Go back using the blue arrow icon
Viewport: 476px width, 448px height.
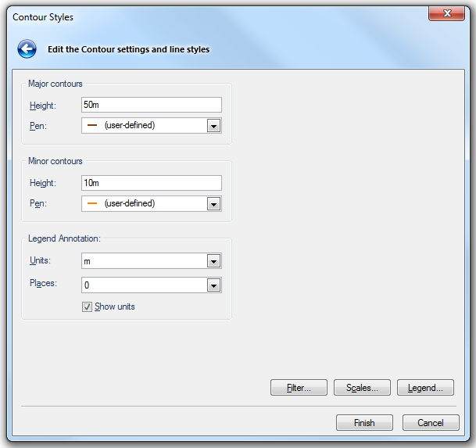(27, 49)
